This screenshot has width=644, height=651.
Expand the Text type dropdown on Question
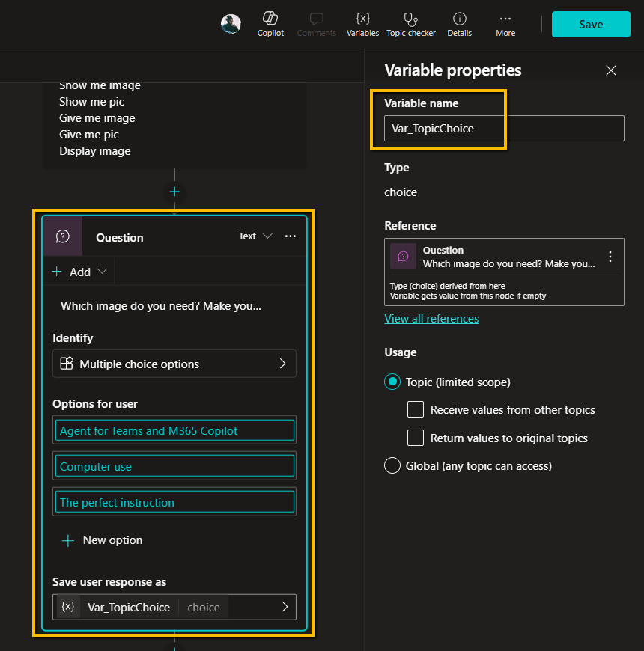pyautogui.click(x=256, y=236)
